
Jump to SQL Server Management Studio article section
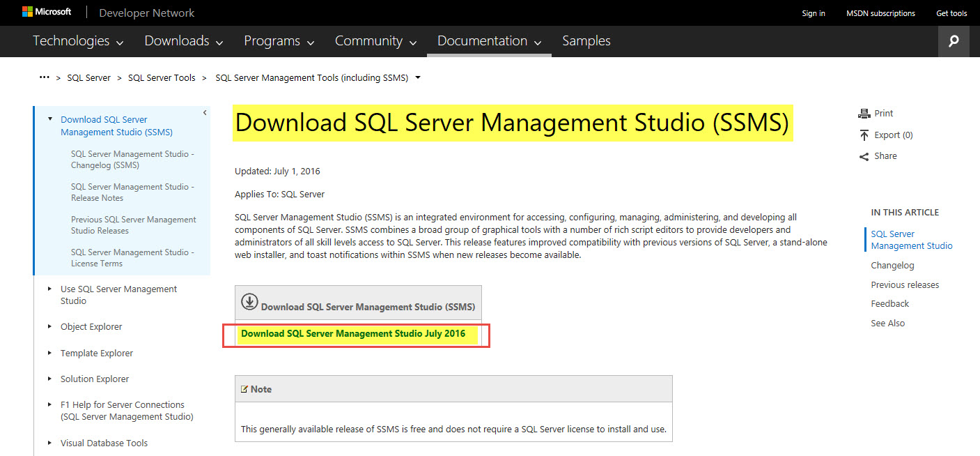tap(912, 240)
